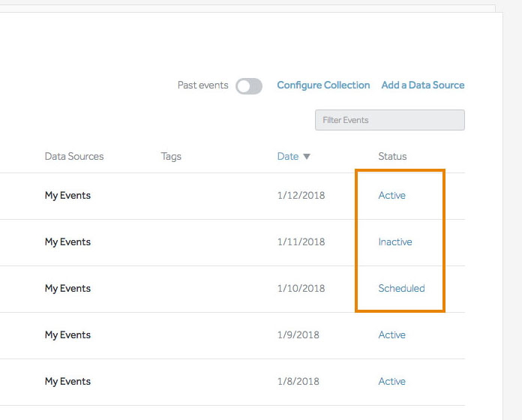Click the Status column header

pos(392,157)
